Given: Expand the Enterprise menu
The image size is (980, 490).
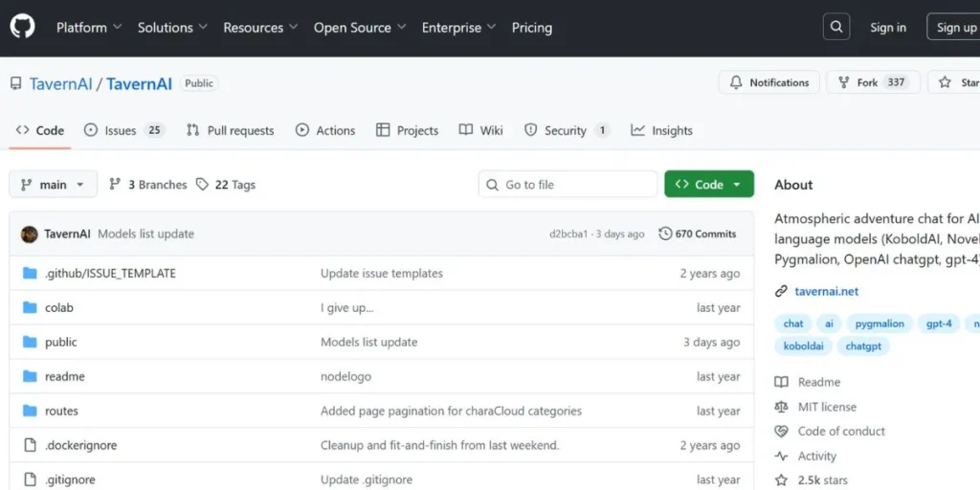Looking at the screenshot, I should point(458,28).
